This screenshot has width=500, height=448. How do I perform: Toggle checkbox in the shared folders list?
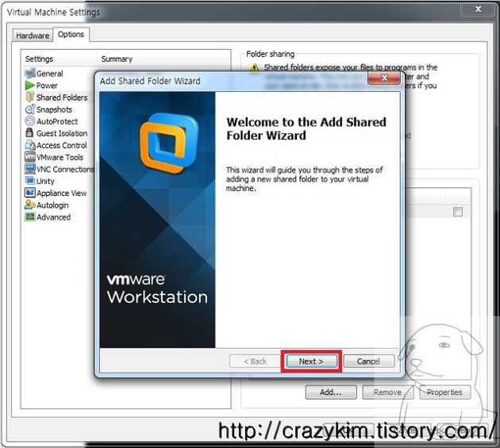458,212
